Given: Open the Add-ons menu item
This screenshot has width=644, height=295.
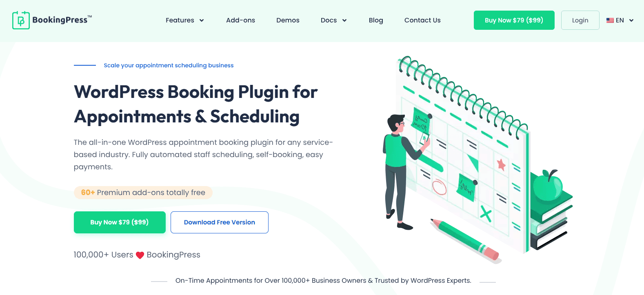Looking at the screenshot, I should point(240,20).
